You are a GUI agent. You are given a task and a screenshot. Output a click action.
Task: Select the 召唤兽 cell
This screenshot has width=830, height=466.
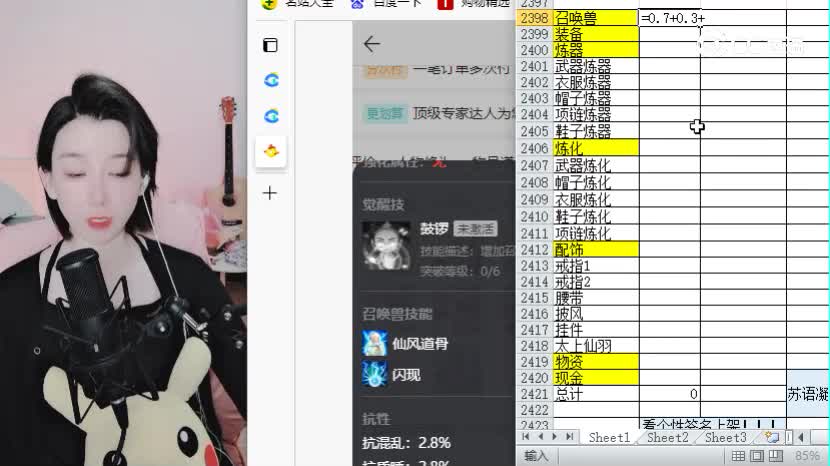coord(596,18)
